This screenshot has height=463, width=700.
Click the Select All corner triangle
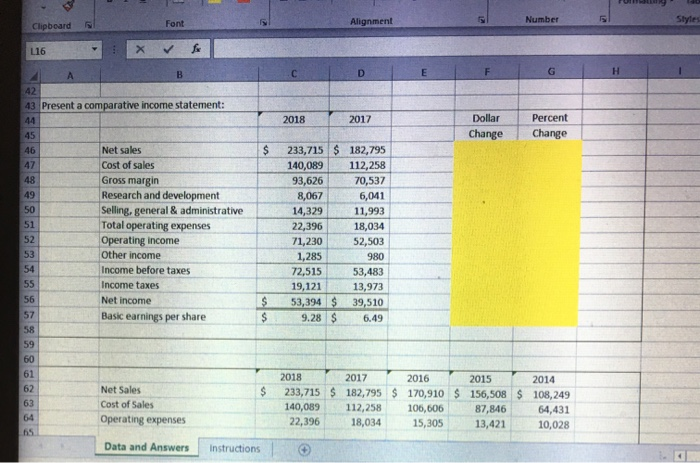pyautogui.click(x=33, y=77)
